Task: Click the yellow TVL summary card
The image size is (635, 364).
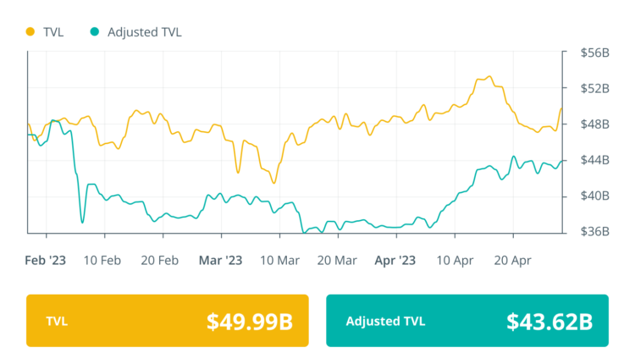Action: point(167,321)
